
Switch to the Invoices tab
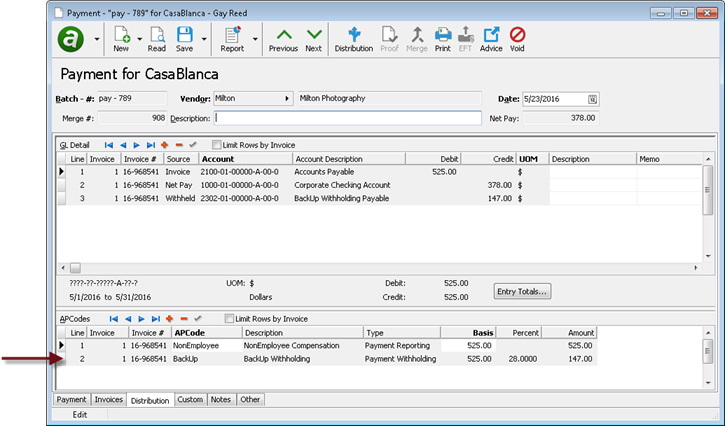click(109, 400)
